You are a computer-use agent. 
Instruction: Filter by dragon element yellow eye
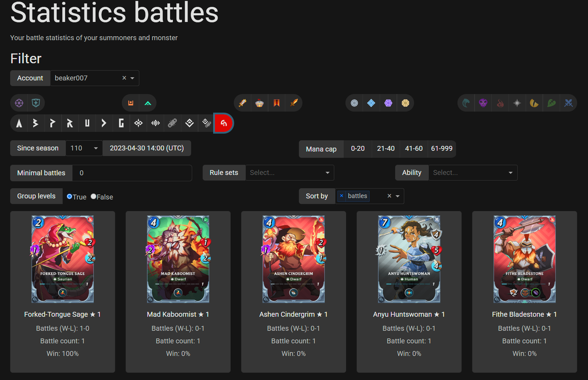coord(534,103)
